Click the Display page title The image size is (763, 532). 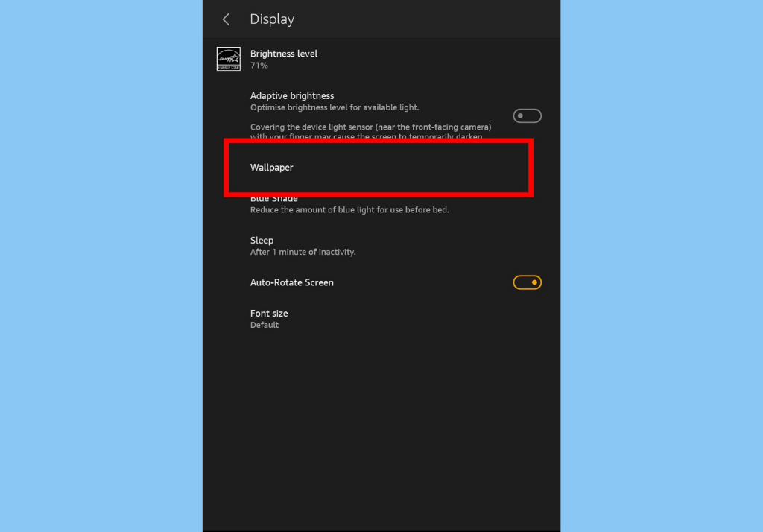click(272, 19)
